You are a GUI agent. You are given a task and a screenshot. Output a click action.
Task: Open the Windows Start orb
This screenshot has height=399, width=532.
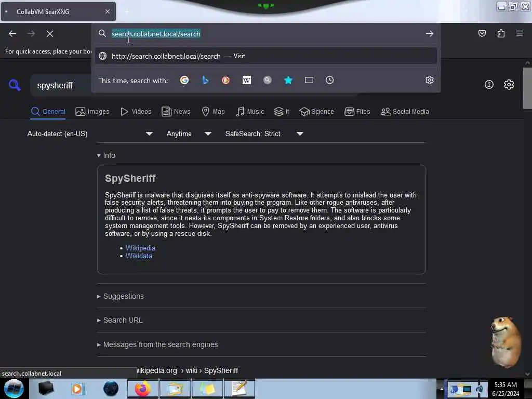tap(14, 389)
